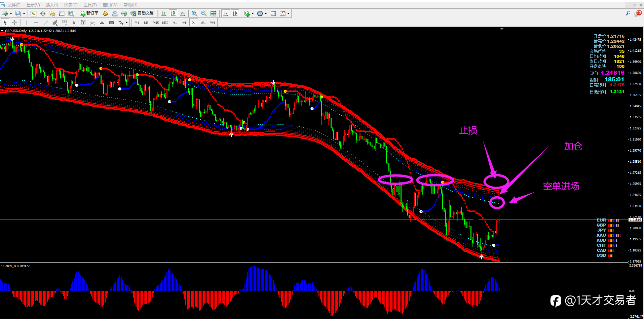Select the Text Label tool

coord(83,23)
